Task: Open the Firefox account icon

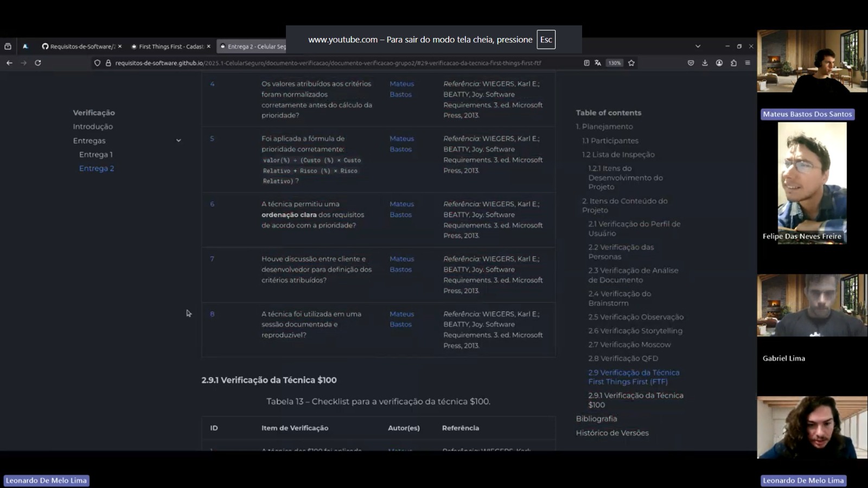Action: [x=719, y=63]
